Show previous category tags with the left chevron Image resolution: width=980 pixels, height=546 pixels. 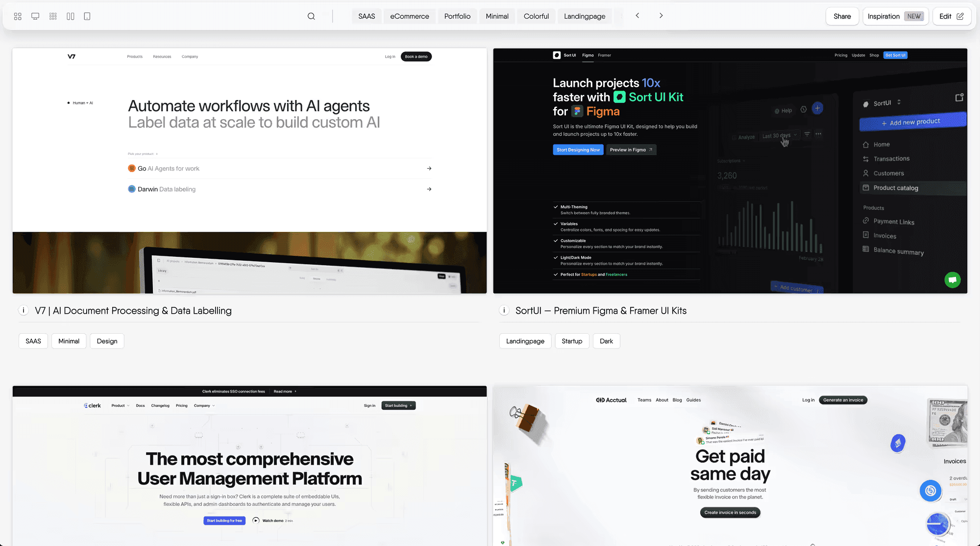tap(637, 16)
